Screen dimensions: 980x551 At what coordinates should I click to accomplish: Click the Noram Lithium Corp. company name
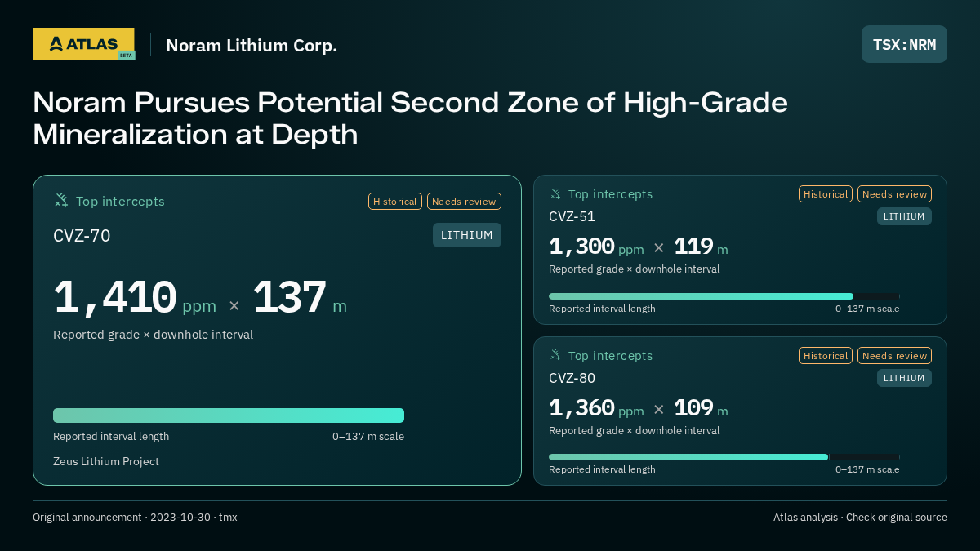coord(252,46)
